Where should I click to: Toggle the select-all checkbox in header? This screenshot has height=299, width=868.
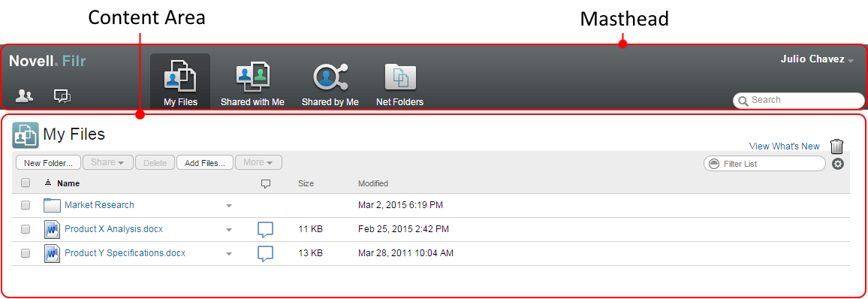[26, 183]
